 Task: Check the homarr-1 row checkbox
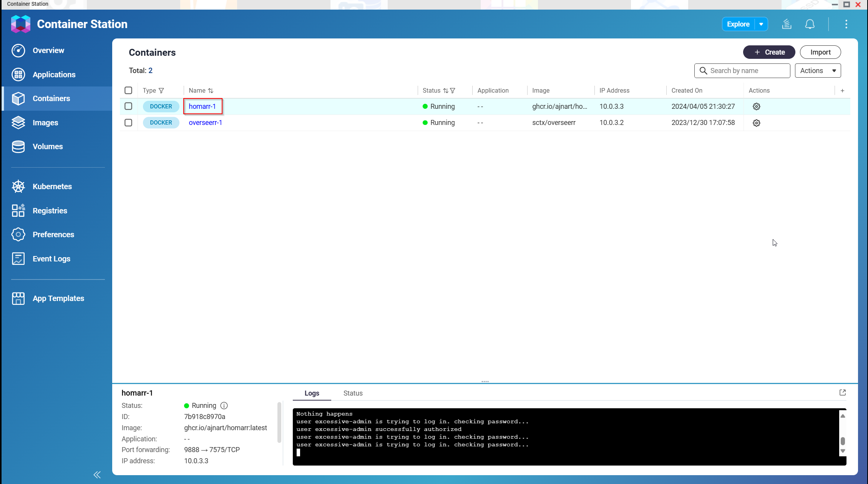128,106
